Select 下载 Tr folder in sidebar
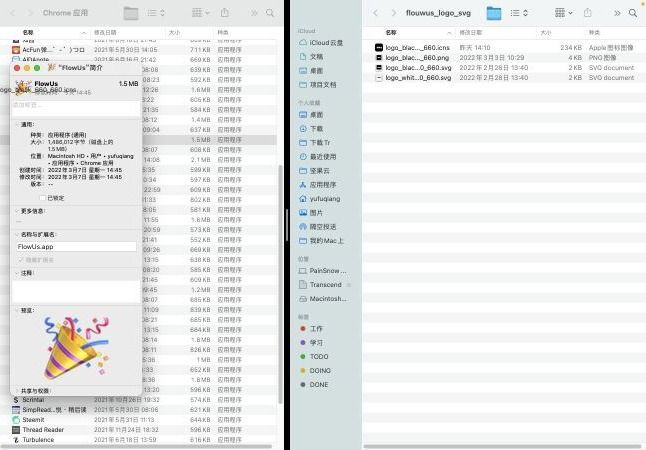This screenshot has width=646, height=450. pyautogui.click(x=315, y=143)
